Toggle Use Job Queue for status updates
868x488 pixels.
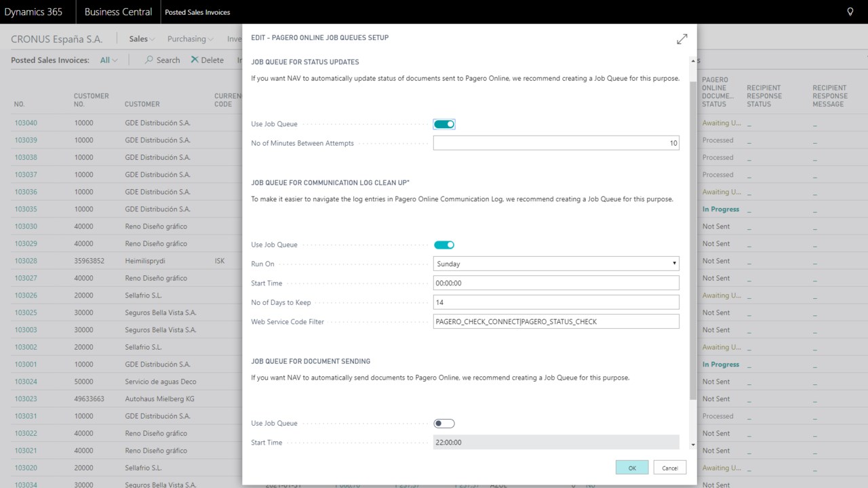coord(444,124)
